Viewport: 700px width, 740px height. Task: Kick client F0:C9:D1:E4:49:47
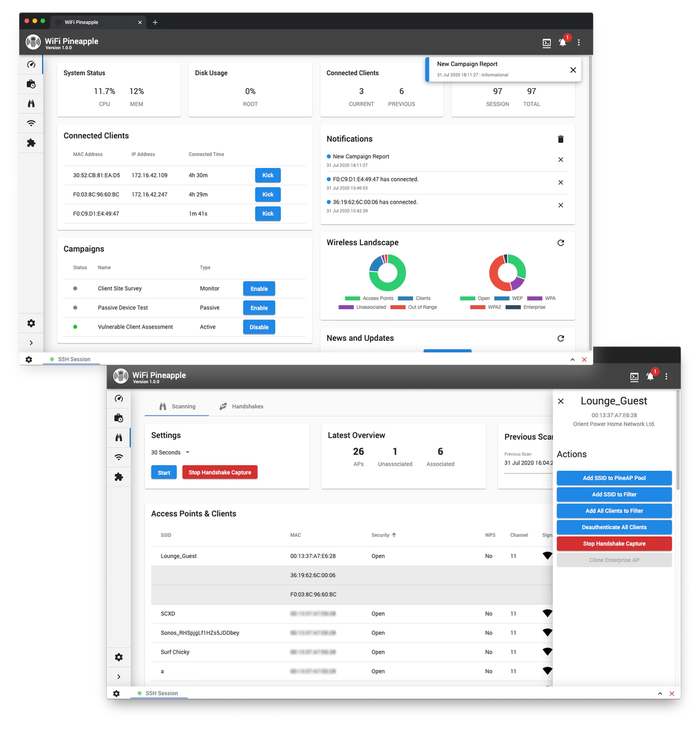268,214
